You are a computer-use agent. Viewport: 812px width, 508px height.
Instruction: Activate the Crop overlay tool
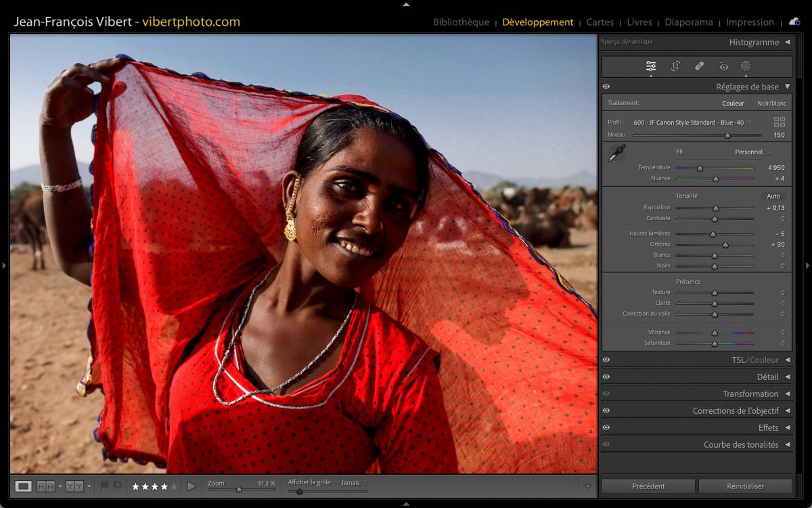(x=675, y=66)
